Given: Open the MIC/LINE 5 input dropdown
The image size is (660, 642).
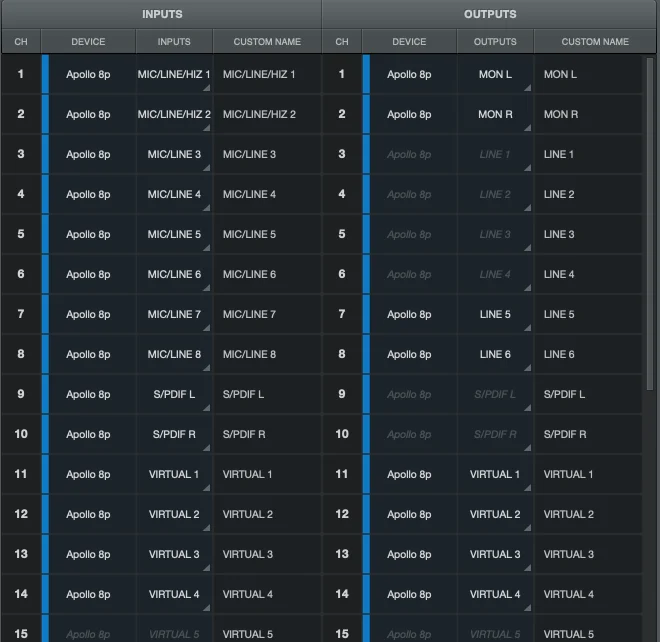Looking at the screenshot, I should click(x=174, y=234).
